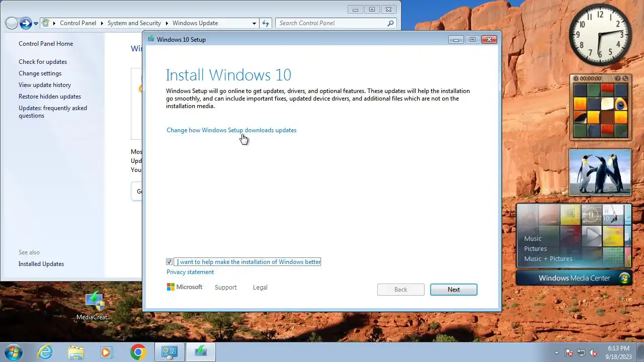Select Music in Media Center gadget
The image size is (644, 362).
[x=533, y=239]
